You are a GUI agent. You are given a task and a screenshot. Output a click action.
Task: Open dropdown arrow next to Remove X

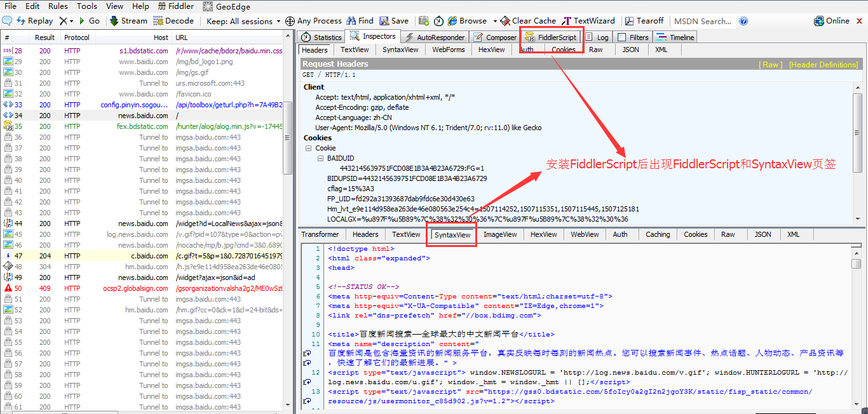pyautogui.click(x=71, y=22)
